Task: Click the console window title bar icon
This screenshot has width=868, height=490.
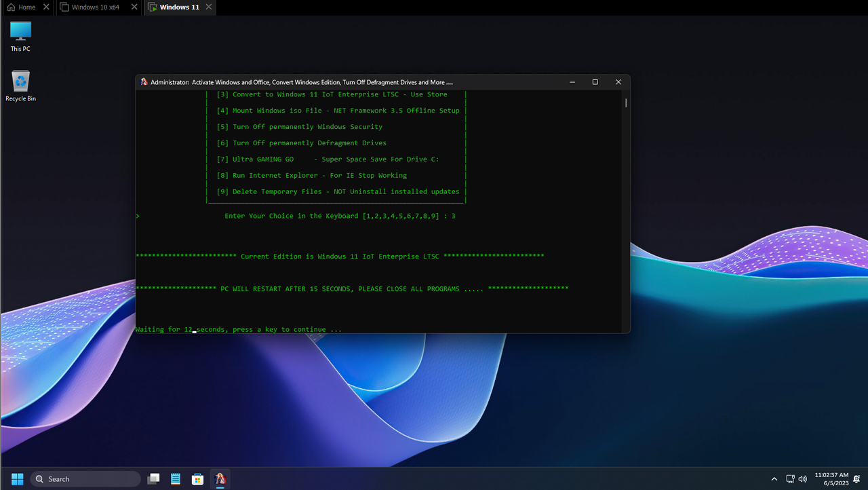Action: click(x=144, y=82)
